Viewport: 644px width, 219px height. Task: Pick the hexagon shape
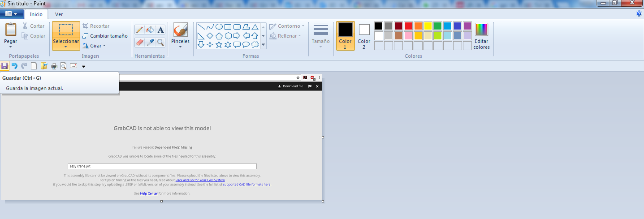[x=228, y=36]
